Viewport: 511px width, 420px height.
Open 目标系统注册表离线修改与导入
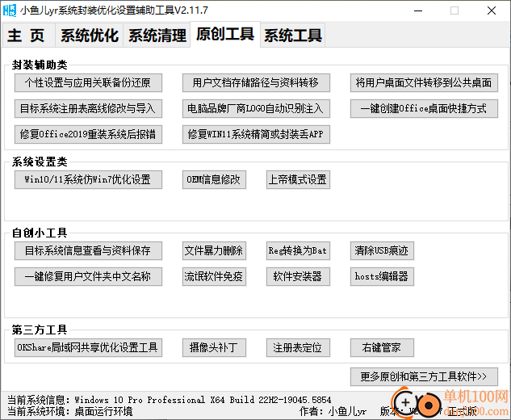[x=88, y=108]
